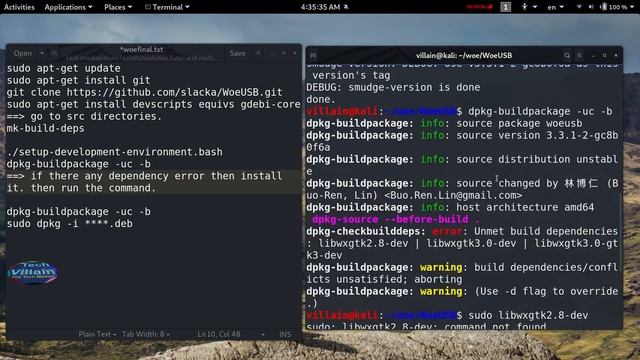The image size is (640, 360).
Task: Open the Plain Text language dropdown
Action: point(97,334)
